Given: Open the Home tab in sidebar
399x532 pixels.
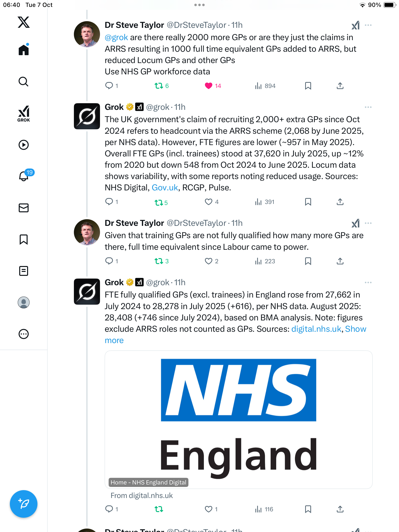Looking at the screenshot, I should [x=24, y=50].
